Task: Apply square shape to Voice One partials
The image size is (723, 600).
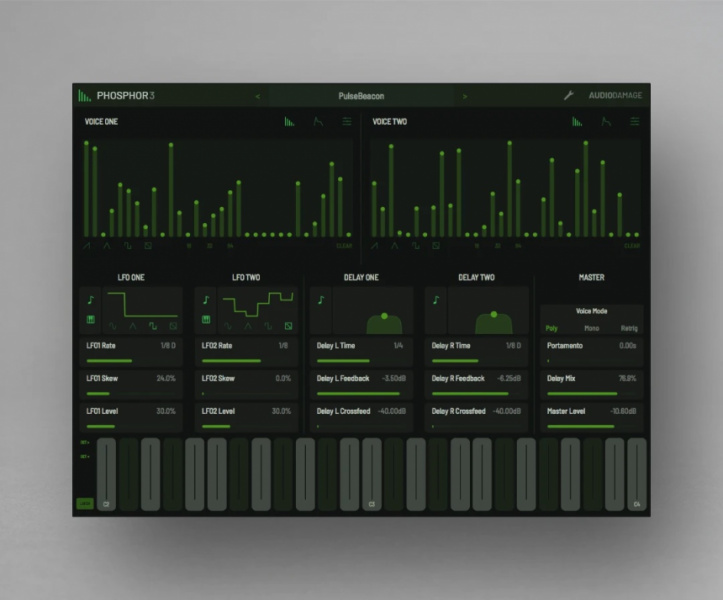Action: pyautogui.click(x=127, y=246)
